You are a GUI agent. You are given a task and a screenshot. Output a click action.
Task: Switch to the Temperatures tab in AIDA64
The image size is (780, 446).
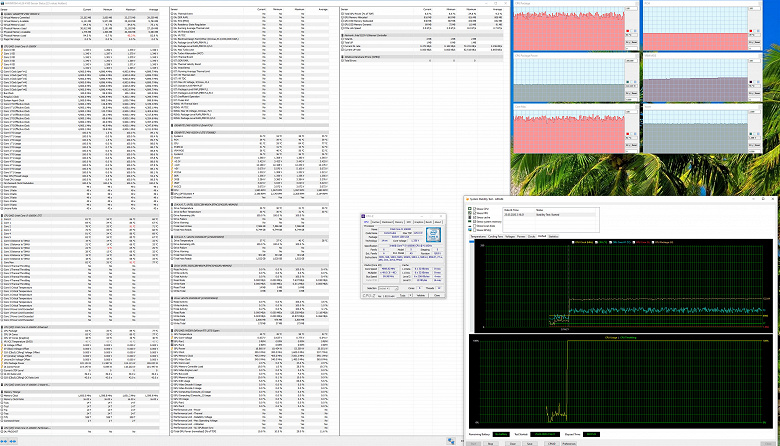click(479, 236)
